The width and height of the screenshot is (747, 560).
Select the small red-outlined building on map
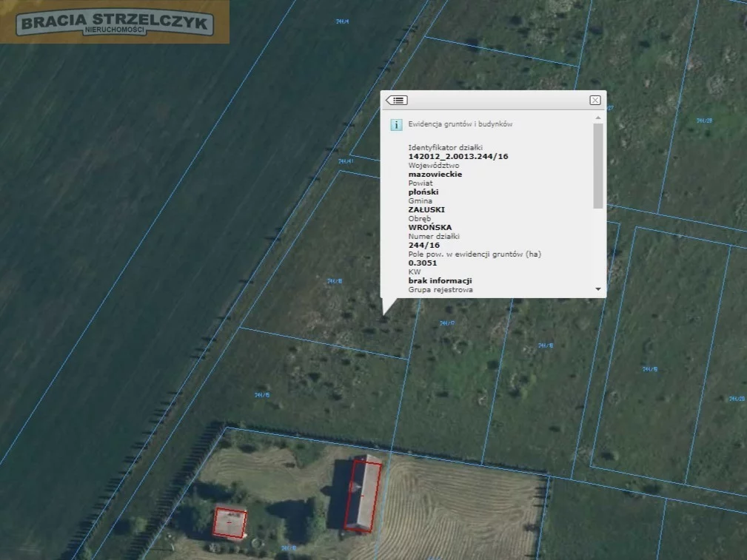click(x=230, y=522)
